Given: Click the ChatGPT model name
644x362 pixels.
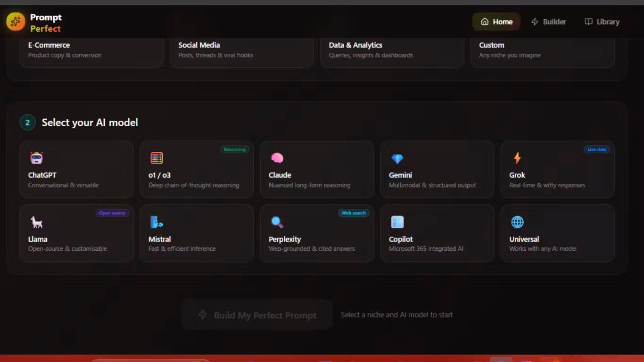Looking at the screenshot, I should (x=42, y=175).
